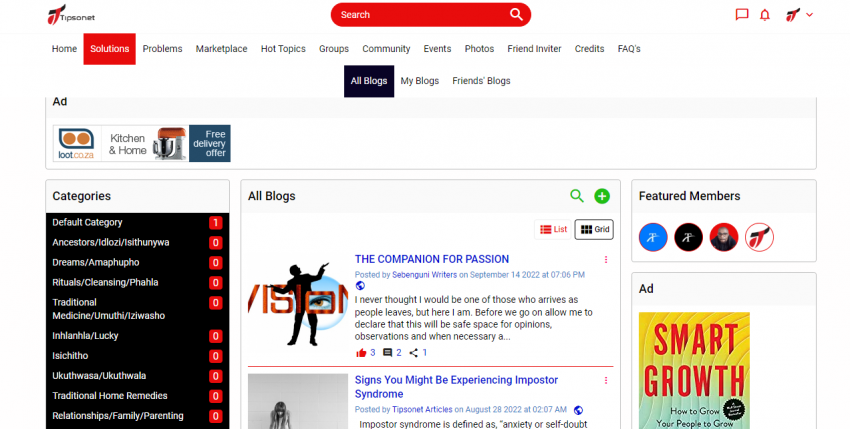Open options menu for Companion for Passion post
This screenshot has width=850, height=429.
pyautogui.click(x=605, y=260)
